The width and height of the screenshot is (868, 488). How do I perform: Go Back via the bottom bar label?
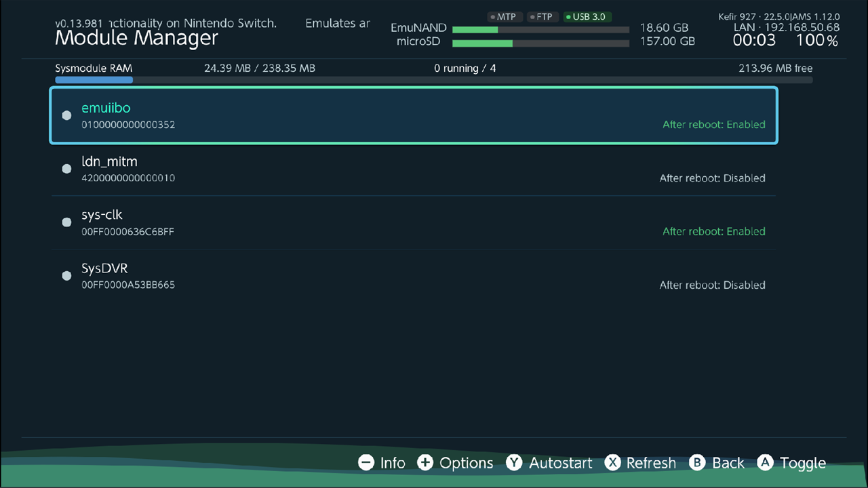click(728, 463)
